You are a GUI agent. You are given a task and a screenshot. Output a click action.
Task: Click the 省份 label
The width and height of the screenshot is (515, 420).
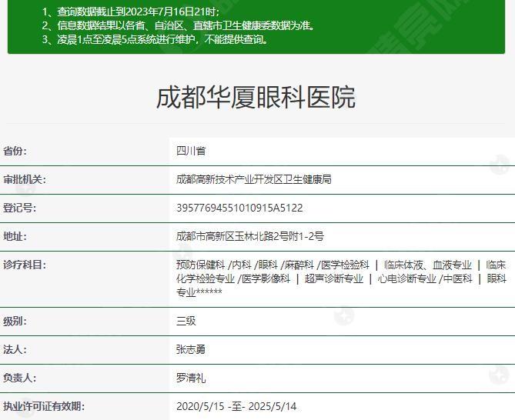[x=15, y=152]
